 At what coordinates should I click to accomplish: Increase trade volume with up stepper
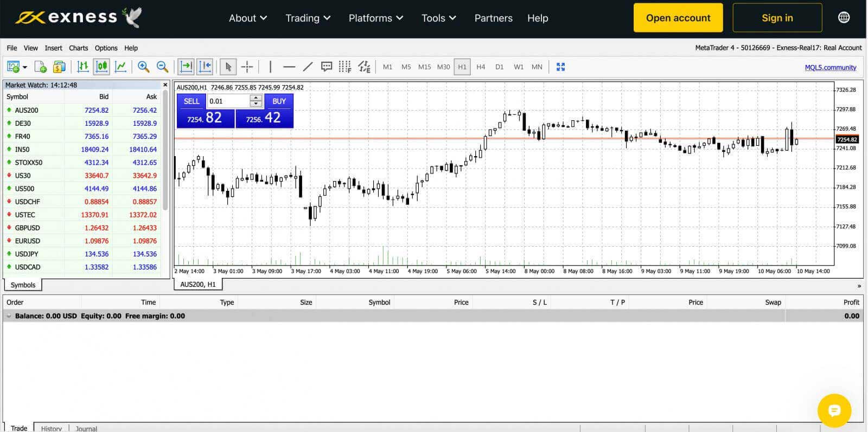click(256, 98)
